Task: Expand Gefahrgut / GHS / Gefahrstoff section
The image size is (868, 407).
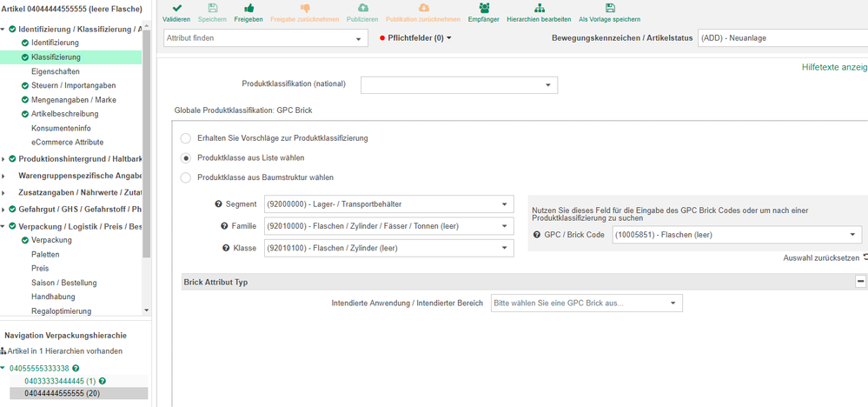Action: (x=3, y=210)
